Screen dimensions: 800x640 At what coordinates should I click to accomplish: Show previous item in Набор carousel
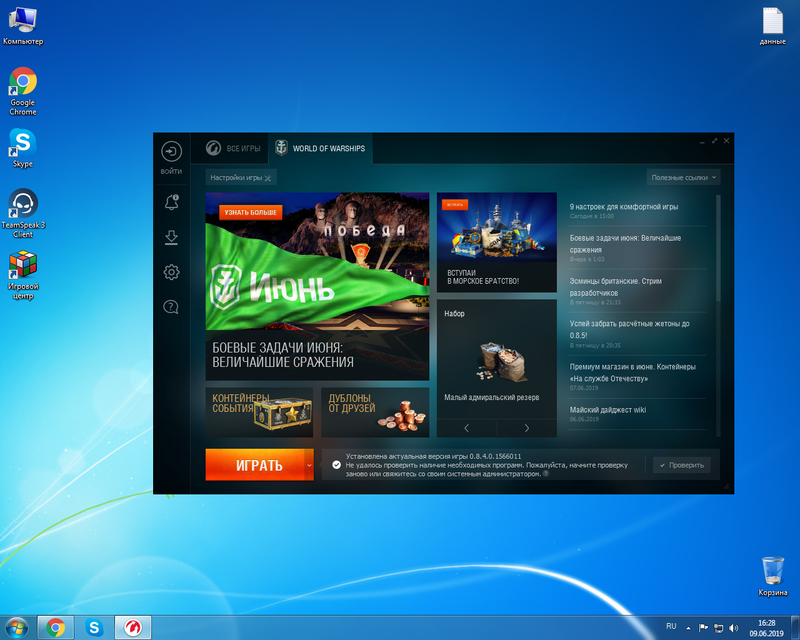[x=466, y=428]
